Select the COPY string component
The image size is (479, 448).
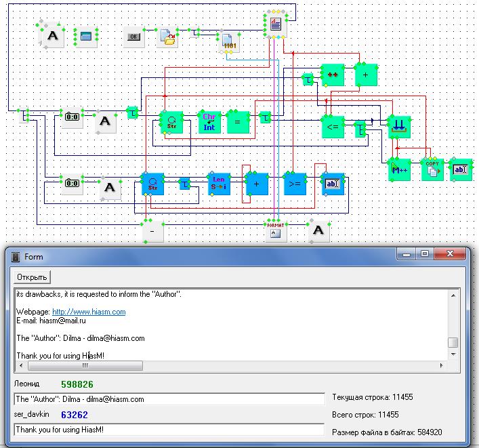click(432, 169)
